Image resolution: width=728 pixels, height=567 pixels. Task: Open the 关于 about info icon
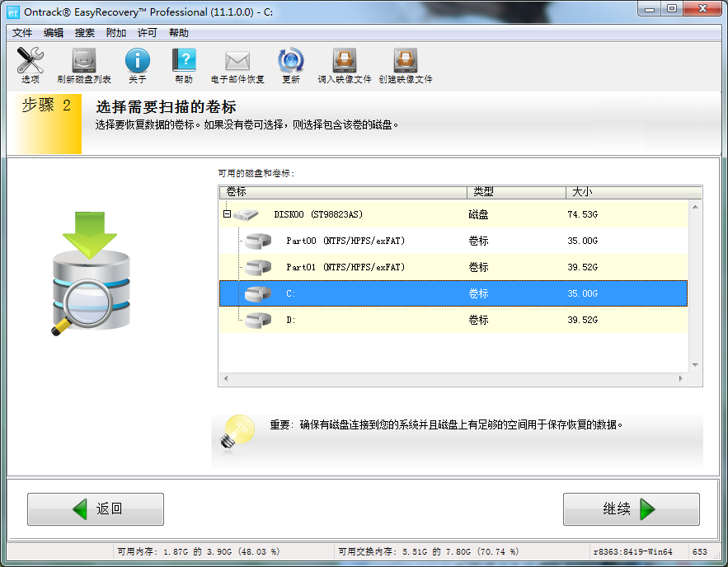pos(138,60)
